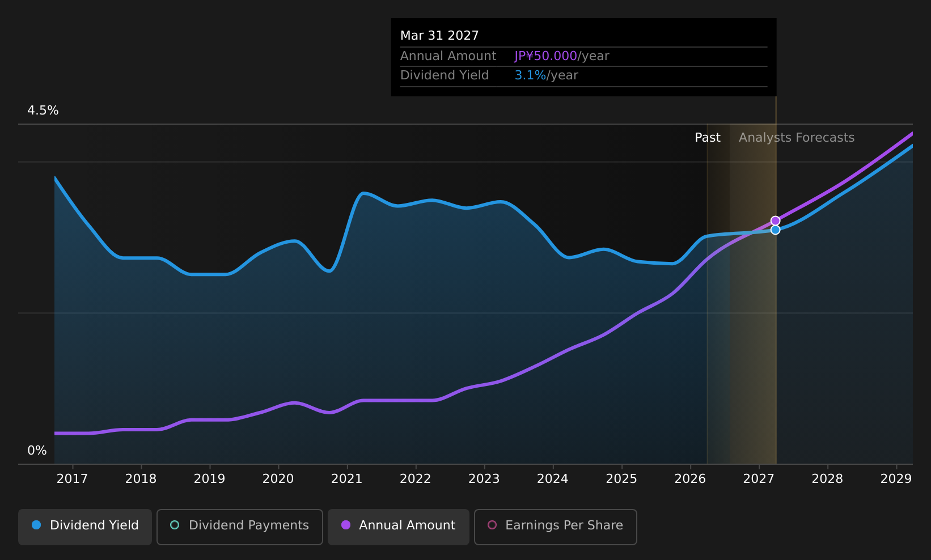The width and height of the screenshot is (931, 560).
Task: Click the 3.1%/year tooltip value
Action: point(546,75)
